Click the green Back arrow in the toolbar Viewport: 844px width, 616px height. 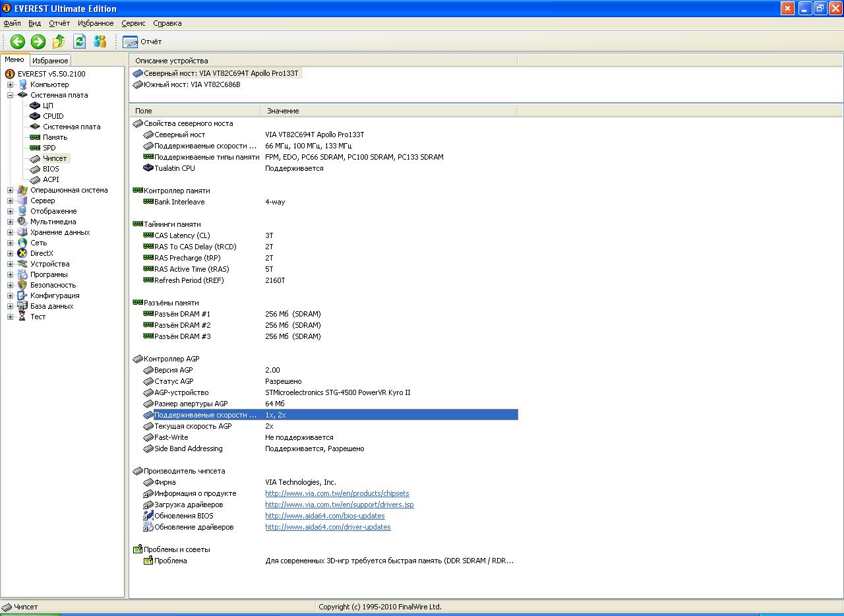(x=18, y=42)
